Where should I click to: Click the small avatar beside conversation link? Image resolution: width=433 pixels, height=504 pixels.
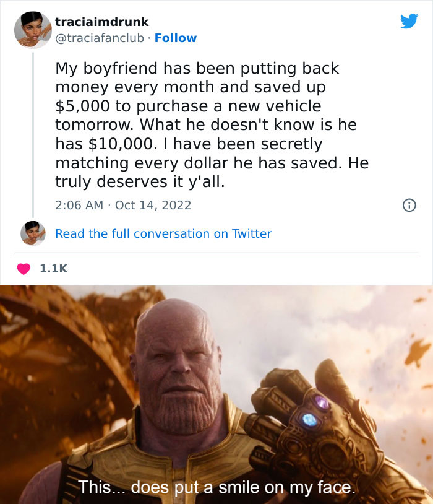(33, 233)
